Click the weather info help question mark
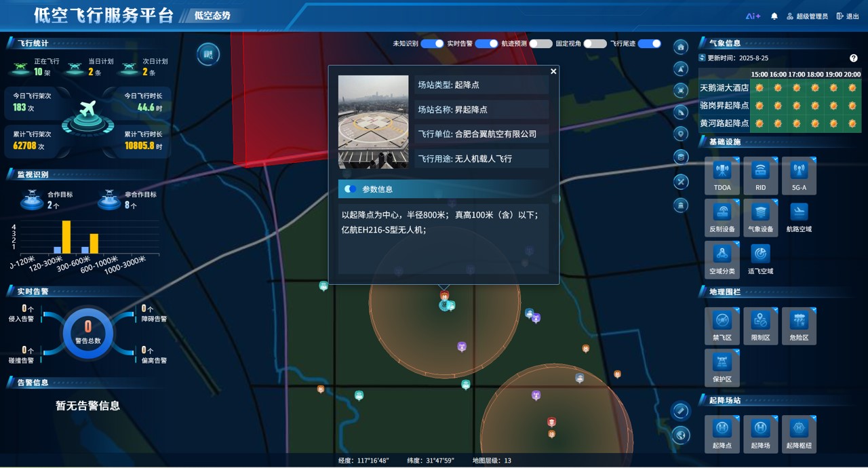Viewport: 868px width, 468px height. [854, 58]
